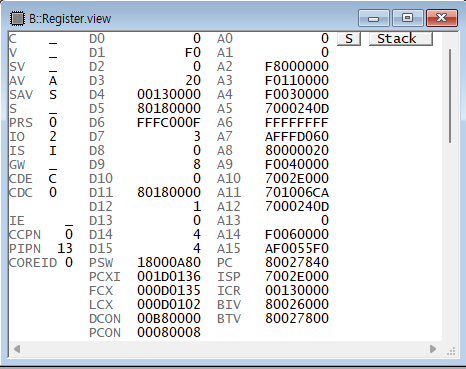Select PCON value 00080008

click(169, 333)
